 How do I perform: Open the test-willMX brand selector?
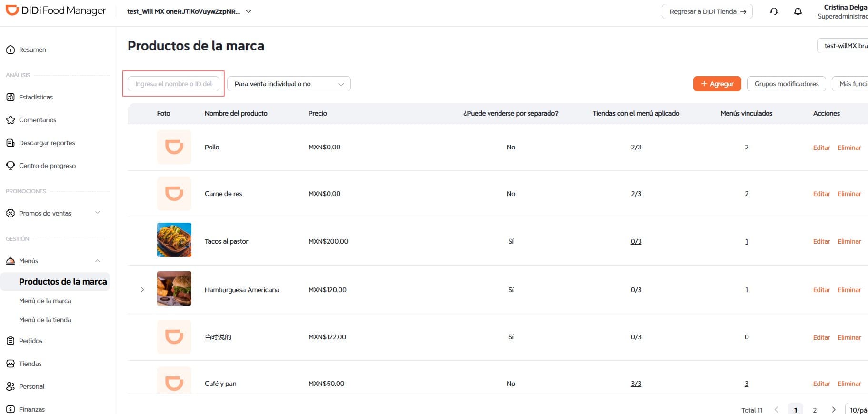843,46
